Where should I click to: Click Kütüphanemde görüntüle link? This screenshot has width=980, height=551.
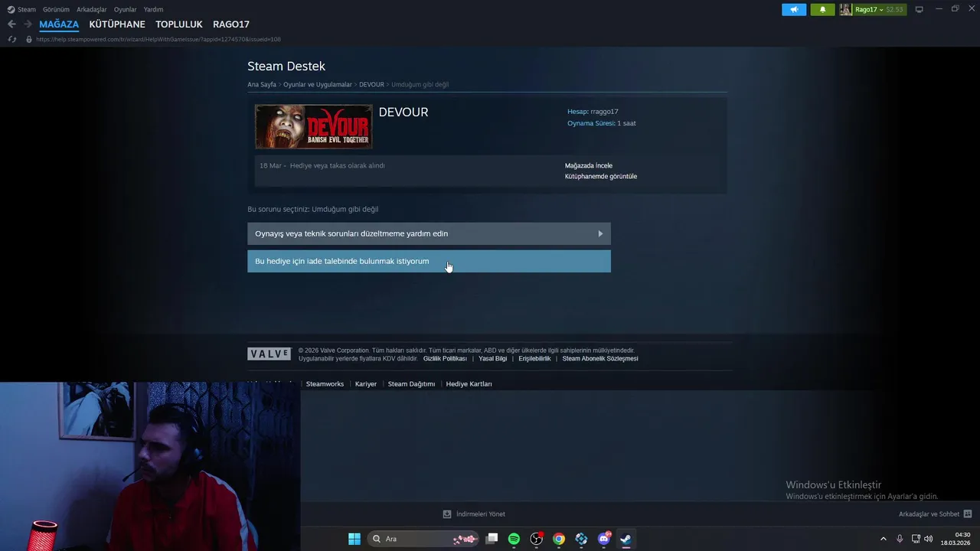pyautogui.click(x=601, y=176)
